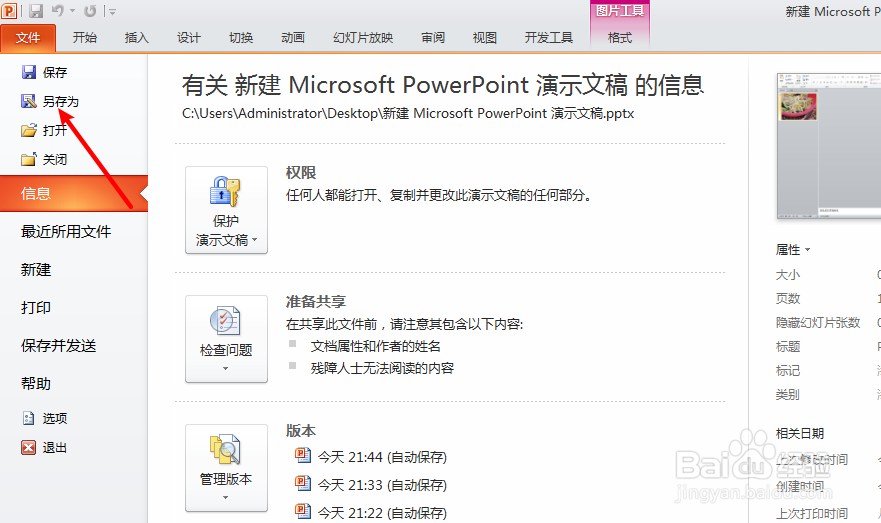Click the 保存 disk icon in sidebar
This screenshot has height=523, width=881.
(29, 72)
